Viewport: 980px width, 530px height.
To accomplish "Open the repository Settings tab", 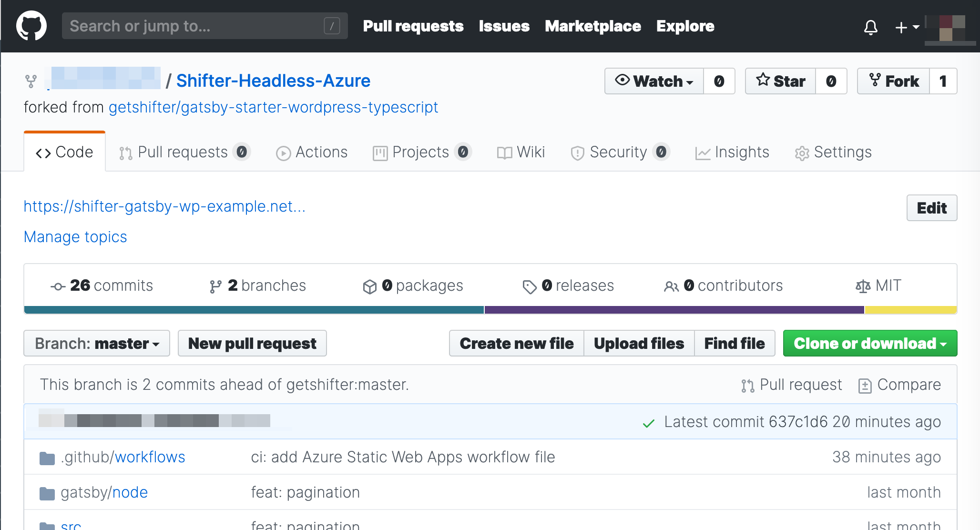I will click(x=833, y=152).
